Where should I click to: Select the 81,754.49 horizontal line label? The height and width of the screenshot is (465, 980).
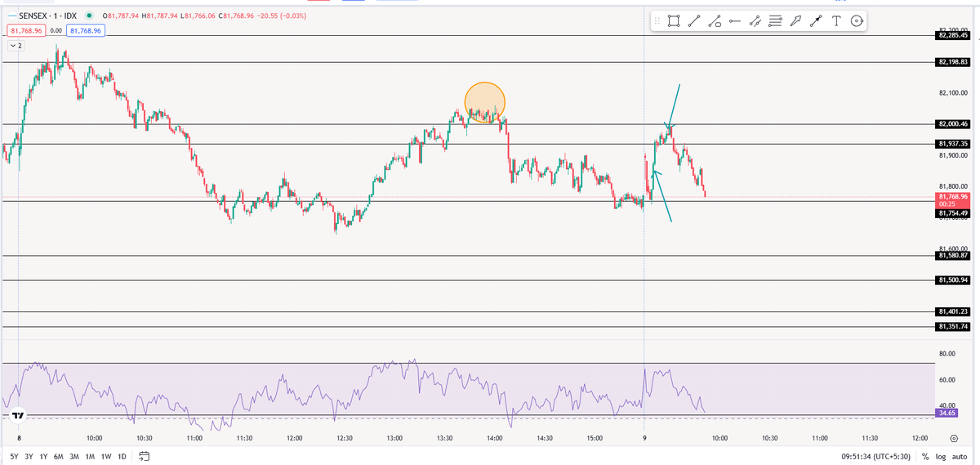tap(953, 212)
